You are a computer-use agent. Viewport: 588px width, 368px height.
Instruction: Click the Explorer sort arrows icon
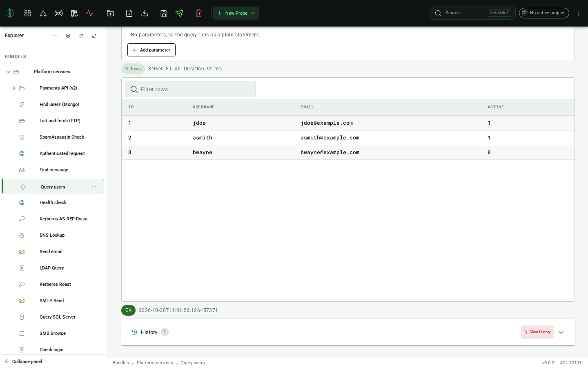pyautogui.click(x=81, y=36)
